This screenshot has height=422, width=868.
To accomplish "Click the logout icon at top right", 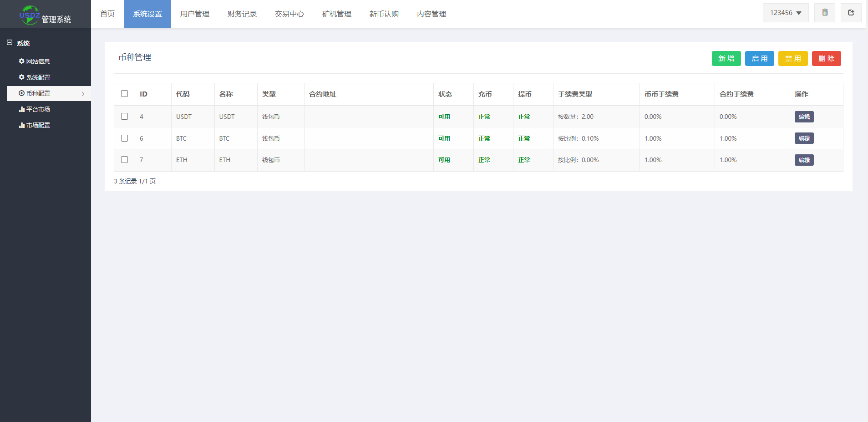I will click(x=851, y=12).
